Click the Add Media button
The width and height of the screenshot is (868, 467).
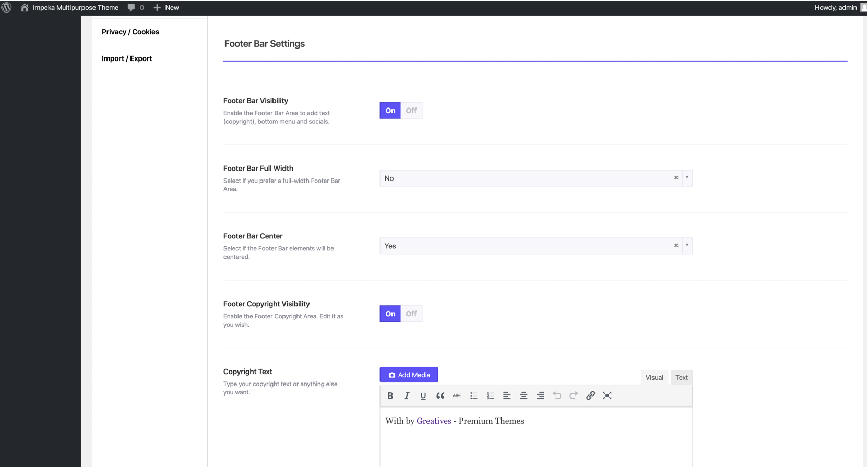[409, 375]
